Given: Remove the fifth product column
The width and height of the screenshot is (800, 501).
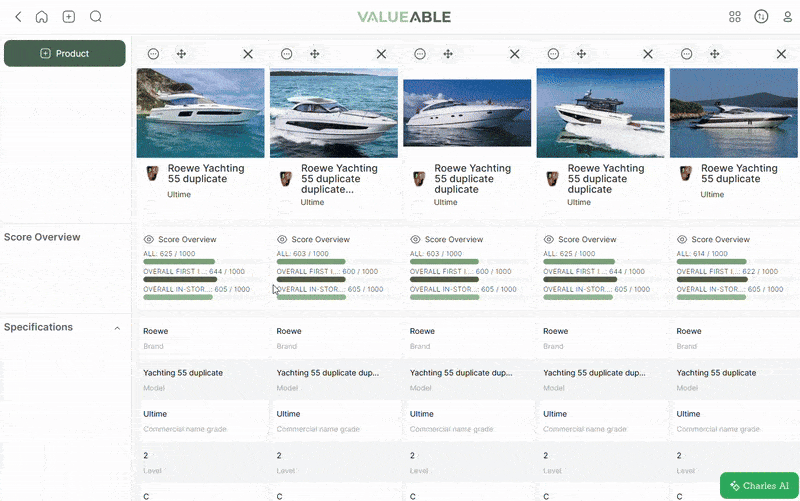Looking at the screenshot, I should [x=781, y=54].
